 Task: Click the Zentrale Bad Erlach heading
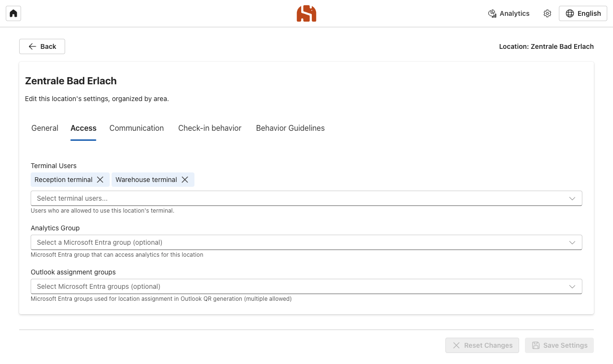pyautogui.click(x=71, y=81)
